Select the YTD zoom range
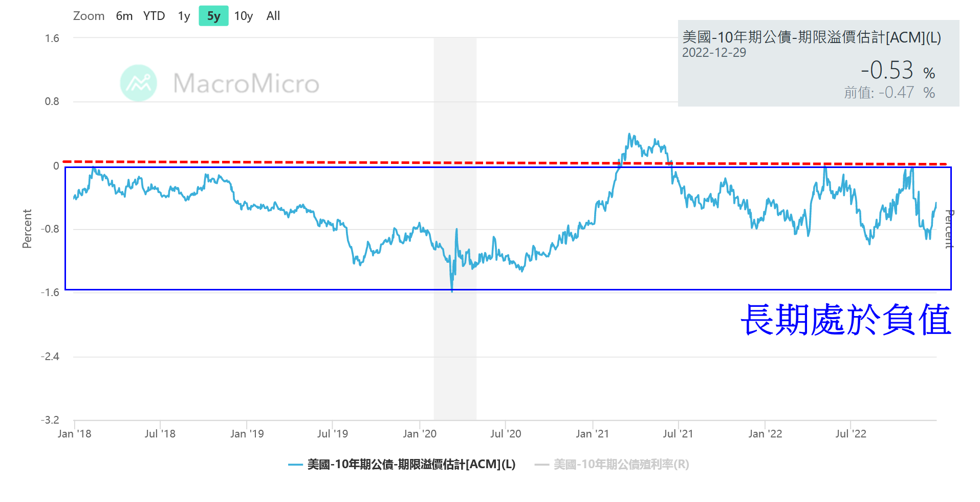This screenshot has width=980, height=502. point(154,16)
